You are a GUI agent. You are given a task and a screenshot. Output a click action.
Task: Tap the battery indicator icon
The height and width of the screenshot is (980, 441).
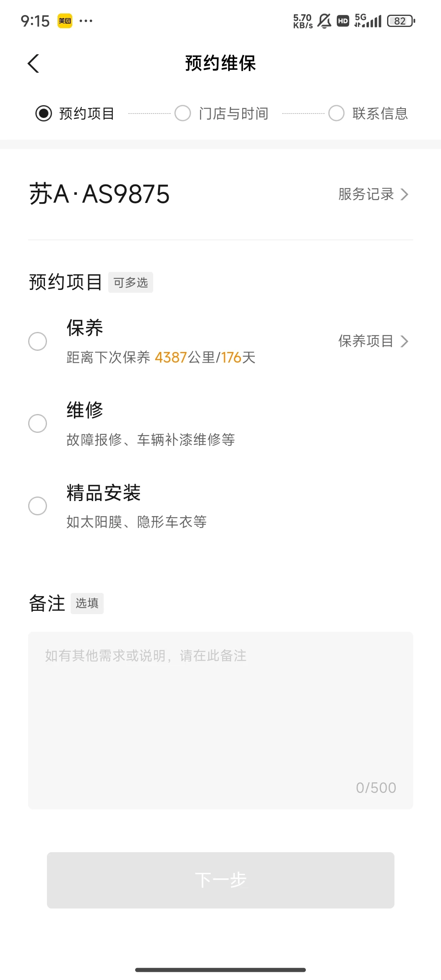pyautogui.click(x=401, y=21)
